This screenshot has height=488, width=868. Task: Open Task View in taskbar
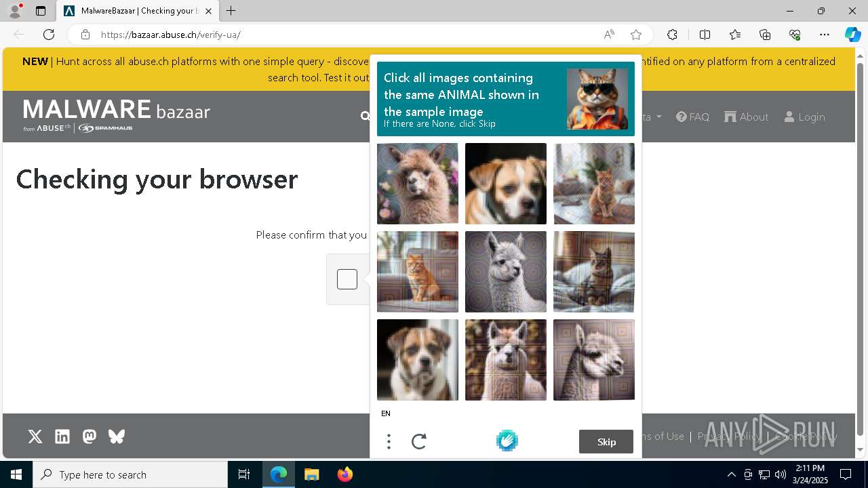(244, 474)
